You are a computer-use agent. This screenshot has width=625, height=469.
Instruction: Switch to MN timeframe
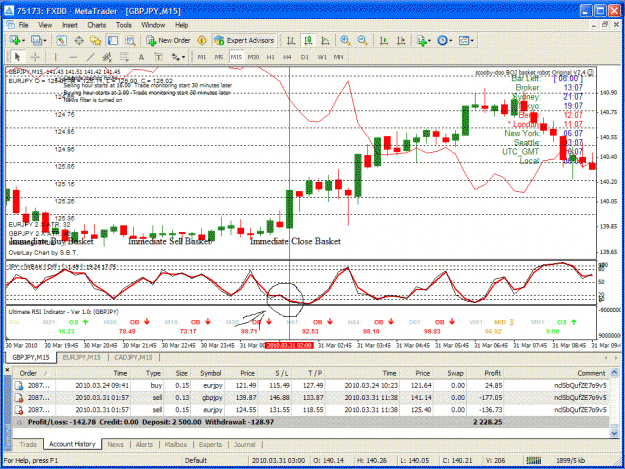click(x=338, y=57)
